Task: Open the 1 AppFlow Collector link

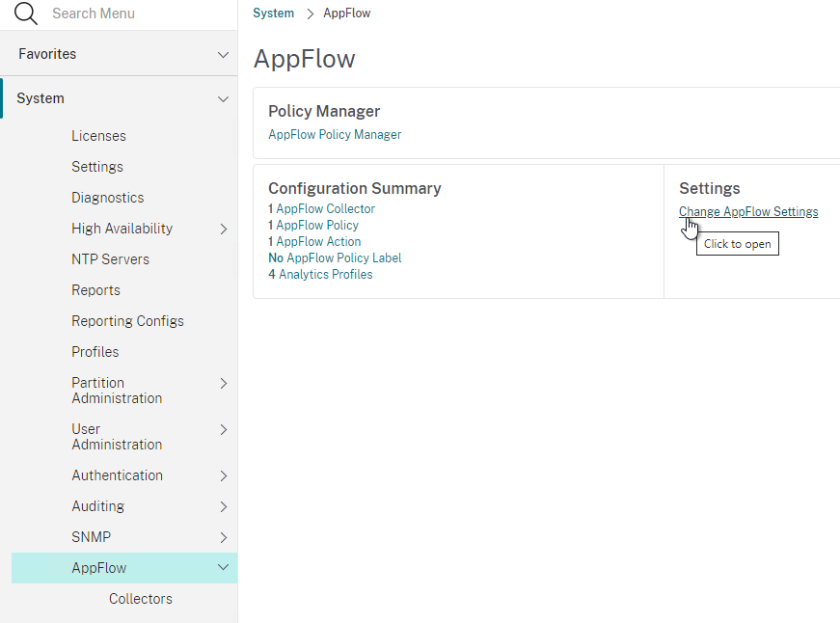Action: (321, 209)
